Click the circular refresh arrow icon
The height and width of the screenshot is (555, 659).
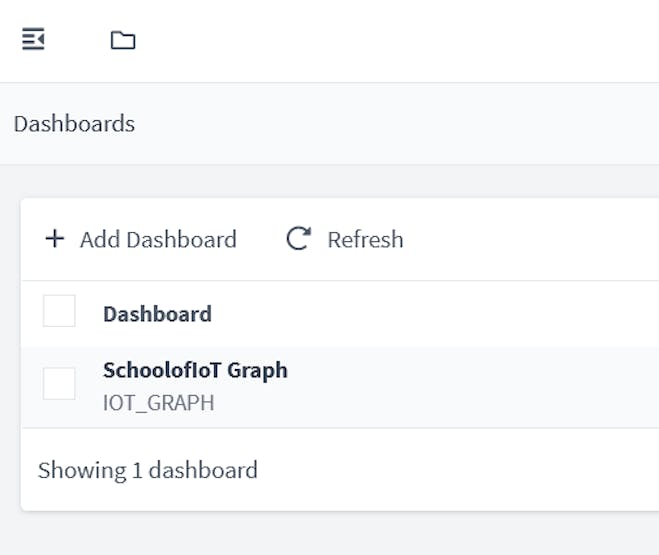pyautogui.click(x=298, y=239)
